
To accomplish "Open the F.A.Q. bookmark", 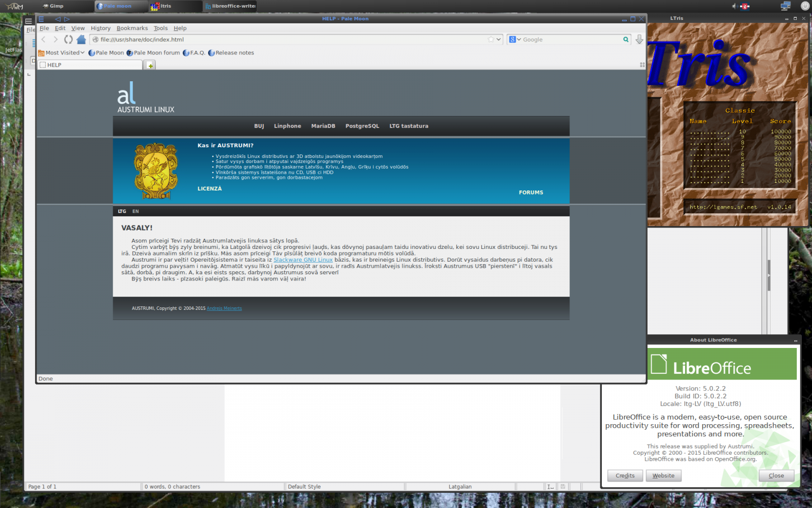I will coord(194,53).
